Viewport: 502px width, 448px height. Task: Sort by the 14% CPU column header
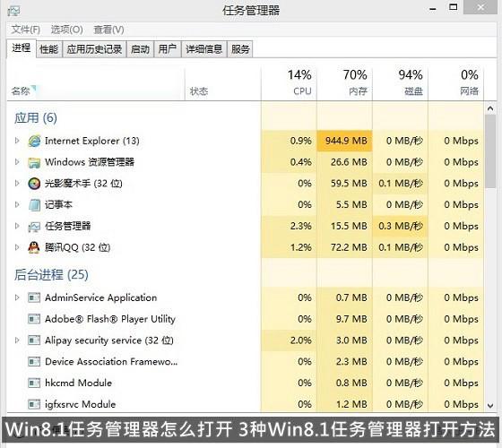click(289, 84)
